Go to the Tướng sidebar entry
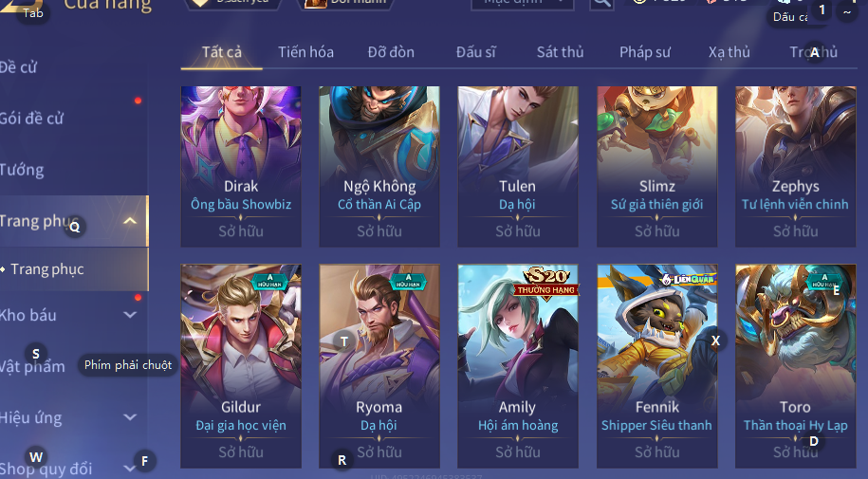This screenshot has width=868, height=479. pyautogui.click(x=22, y=170)
